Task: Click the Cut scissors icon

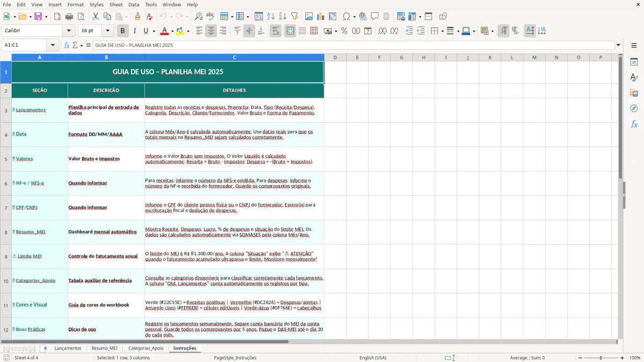Action: pos(96,17)
